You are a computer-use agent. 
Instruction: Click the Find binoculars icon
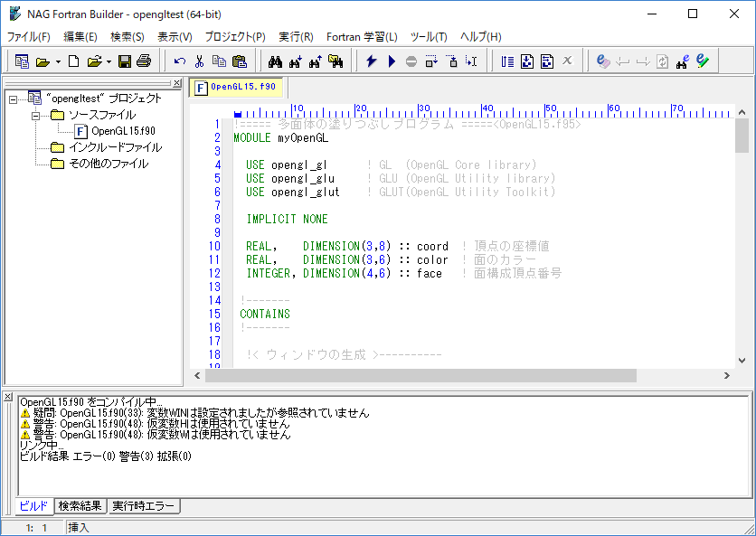tap(275, 61)
